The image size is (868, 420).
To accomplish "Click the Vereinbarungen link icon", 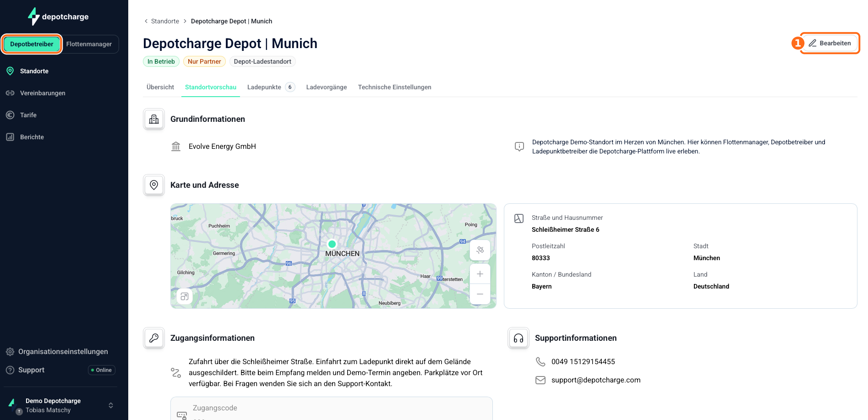I will tap(10, 93).
